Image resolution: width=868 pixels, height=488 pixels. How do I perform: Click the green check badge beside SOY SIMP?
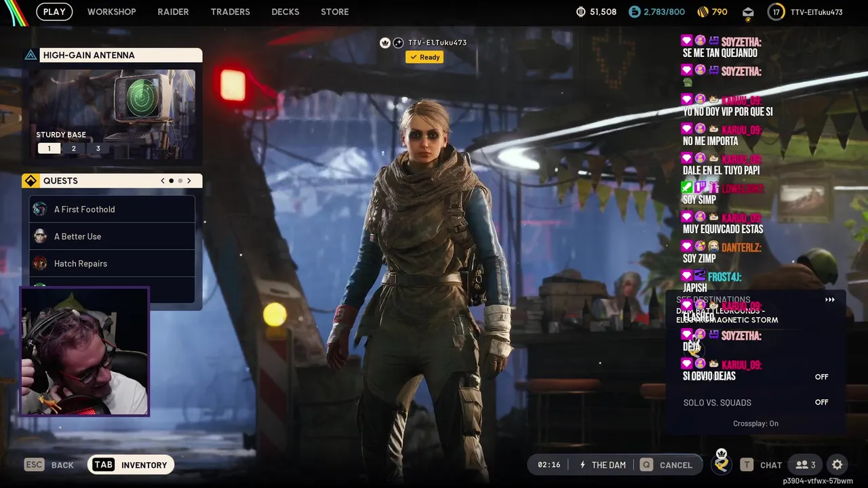(x=687, y=188)
